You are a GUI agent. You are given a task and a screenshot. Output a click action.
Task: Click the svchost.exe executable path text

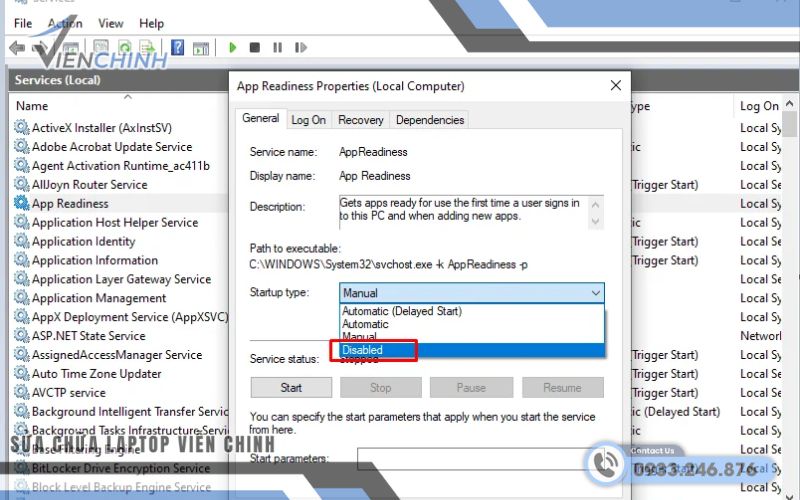388,265
